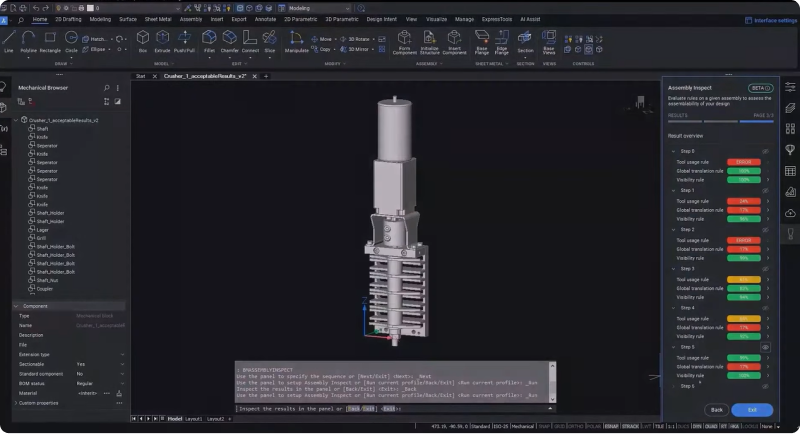Open the Sectionable property dropdown

122,364
